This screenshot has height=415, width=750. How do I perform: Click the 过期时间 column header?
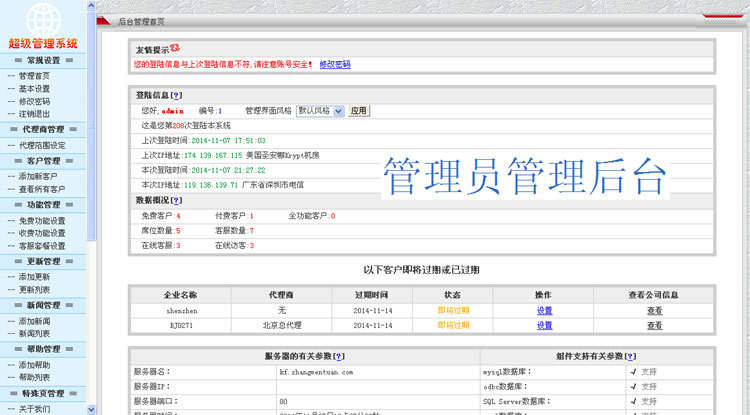coord(372,295)
